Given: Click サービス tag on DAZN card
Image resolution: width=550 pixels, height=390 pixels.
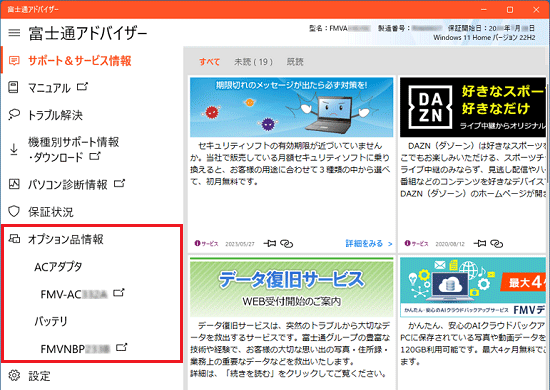Looking at the screenshot, I should [416, 243].
